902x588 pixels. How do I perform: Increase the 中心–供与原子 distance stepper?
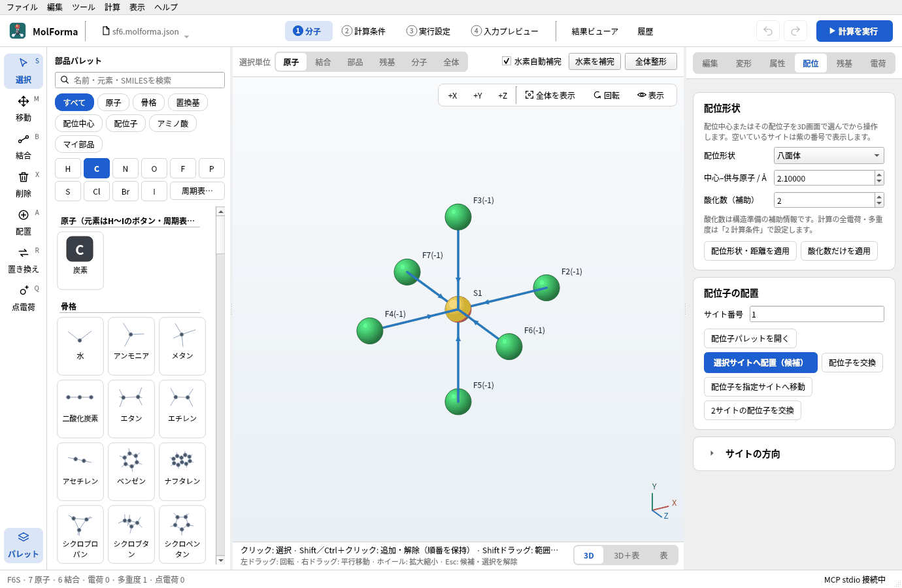pyautogui.click(x=879, y=174)
